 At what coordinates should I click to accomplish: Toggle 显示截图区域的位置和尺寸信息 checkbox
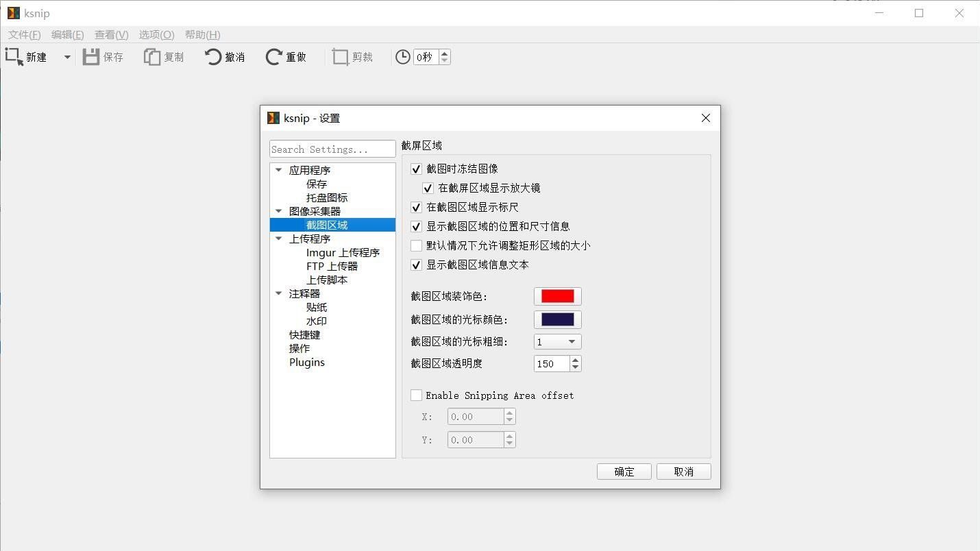coord(416,226)
